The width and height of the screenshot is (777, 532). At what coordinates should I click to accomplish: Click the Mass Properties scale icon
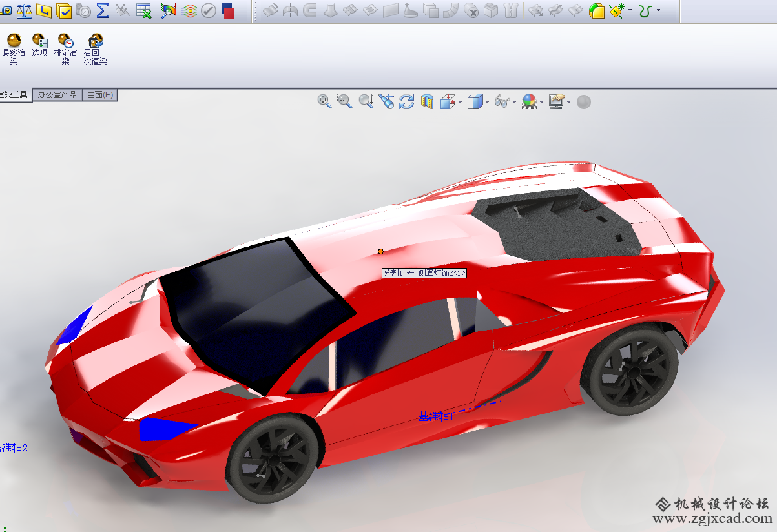(x=25, y=10)
